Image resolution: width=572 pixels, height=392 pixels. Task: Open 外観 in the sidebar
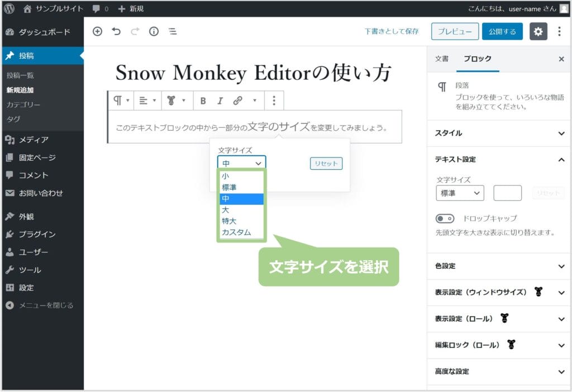(43, 217)
